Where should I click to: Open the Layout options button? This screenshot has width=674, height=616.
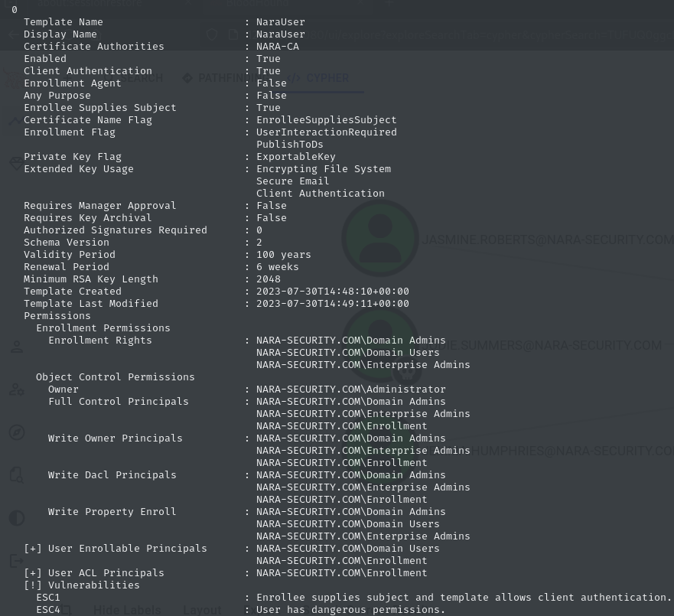pyautogui.click(x=202, y=610)
